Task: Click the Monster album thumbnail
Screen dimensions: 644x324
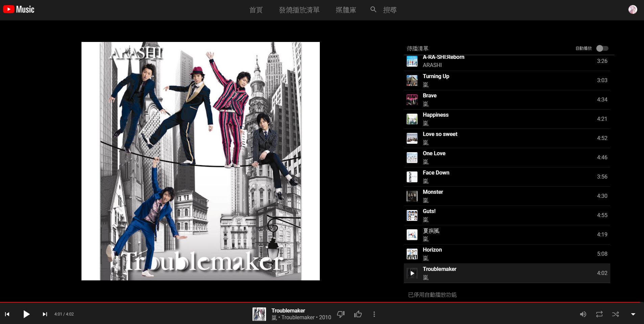Action: pyautogui.click(x=412, y=196)
